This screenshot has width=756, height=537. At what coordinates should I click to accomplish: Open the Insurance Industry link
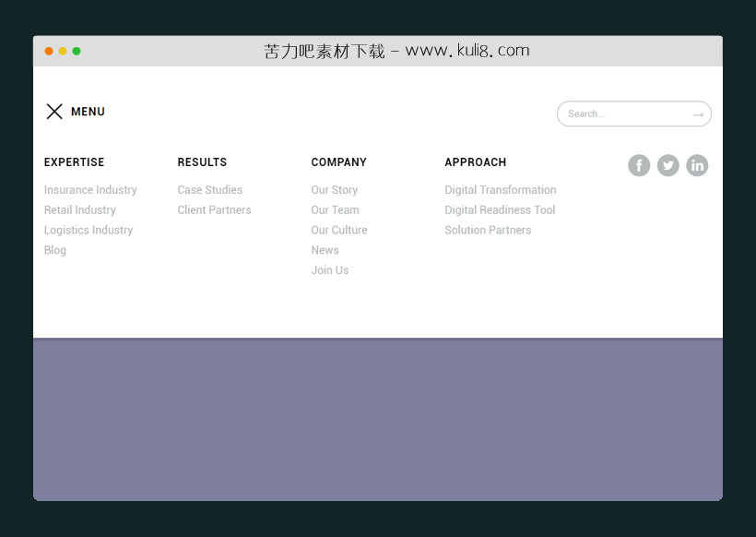click(x=90, y=190)
